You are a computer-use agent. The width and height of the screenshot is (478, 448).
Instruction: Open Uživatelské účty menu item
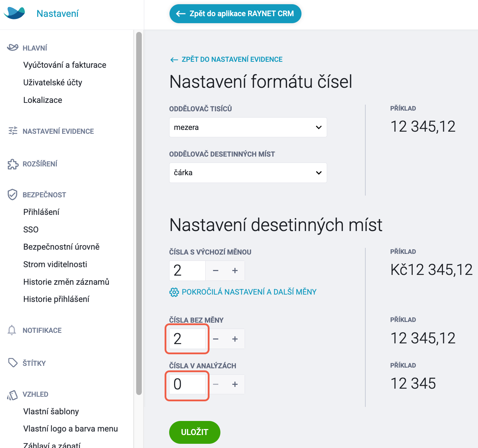pyautogui.click(x=53, y=83)
